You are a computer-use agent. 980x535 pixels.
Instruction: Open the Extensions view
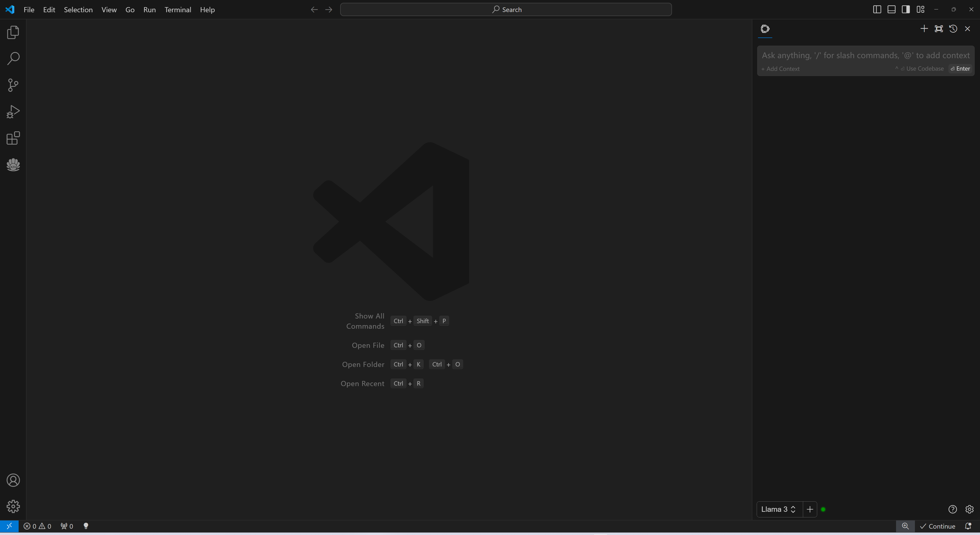click(13, 138)
